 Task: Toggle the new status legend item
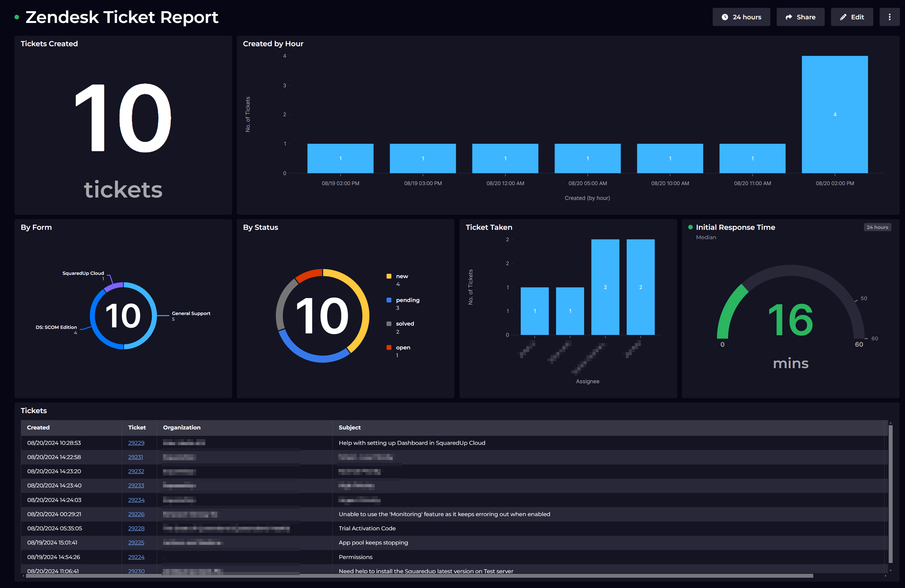click(x=401, y=277)
